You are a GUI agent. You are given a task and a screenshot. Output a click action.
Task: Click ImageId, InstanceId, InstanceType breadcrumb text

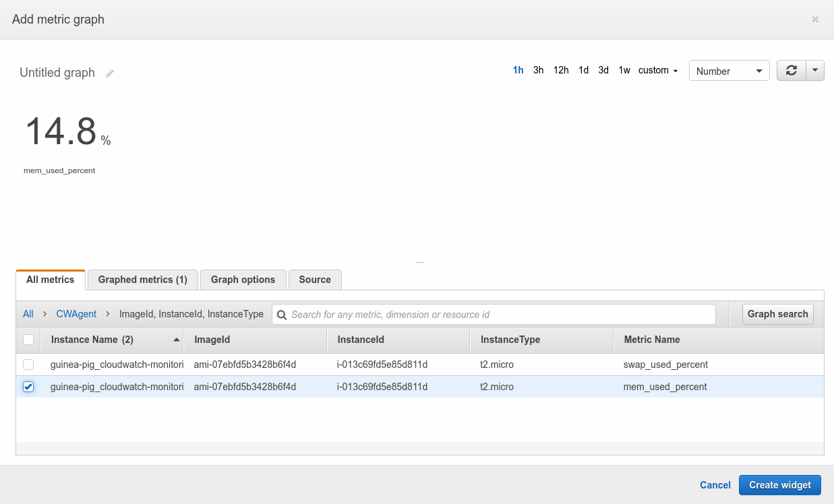click(191, 314)
